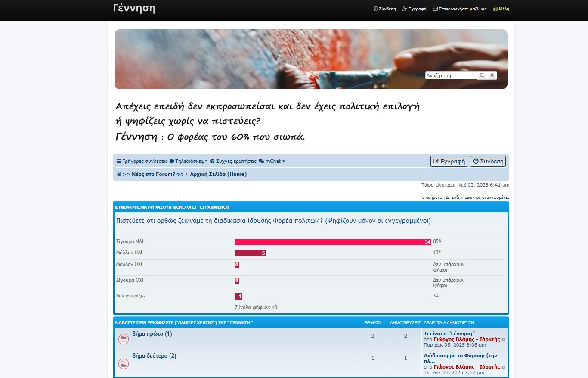The image size is (588, 378).
Task: Click Επισήμανση Δ. Συζητήσεων ως αναγνωσμένες link
Action: pos(465,197)
